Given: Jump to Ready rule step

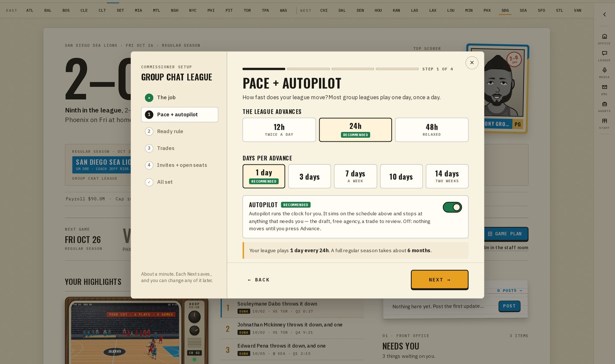Looking at the screenshot, I should click(x=180, y=131).
